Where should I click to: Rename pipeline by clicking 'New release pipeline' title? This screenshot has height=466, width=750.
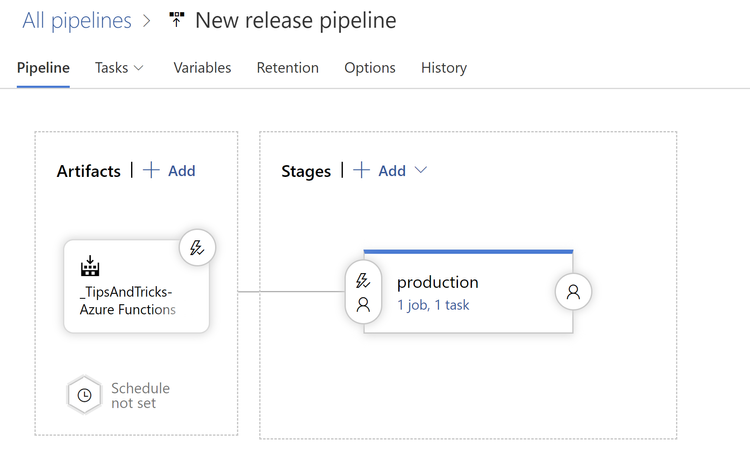click(295, 20)
